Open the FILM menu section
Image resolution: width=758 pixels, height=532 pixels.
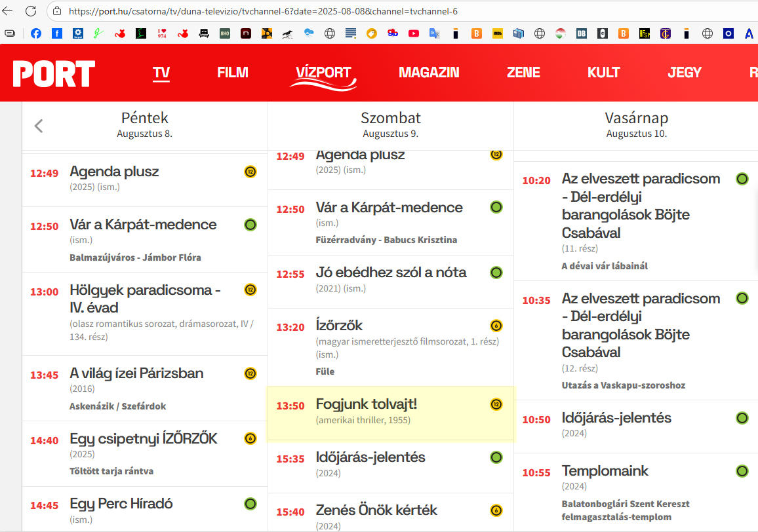pyautogui.click(x=233, y=73)
